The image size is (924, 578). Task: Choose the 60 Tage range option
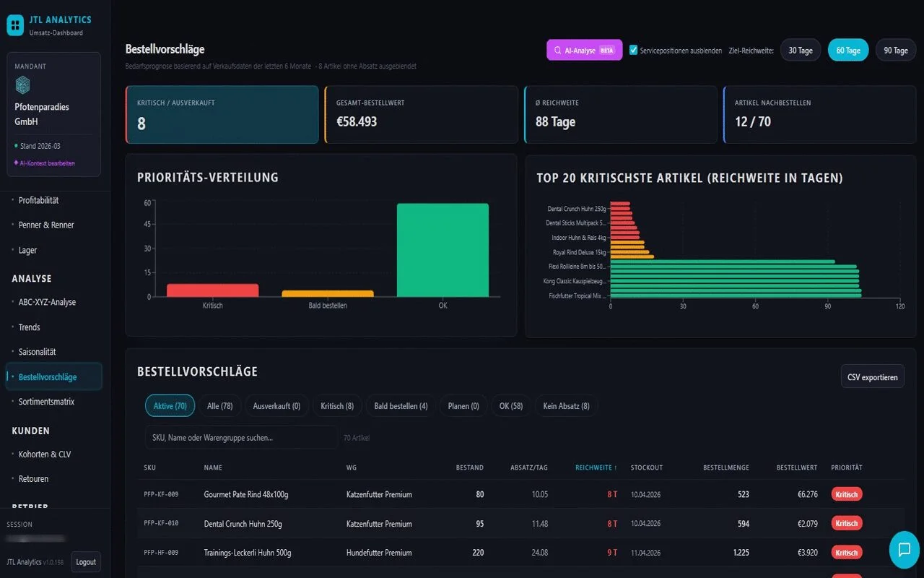pos(847,51)
